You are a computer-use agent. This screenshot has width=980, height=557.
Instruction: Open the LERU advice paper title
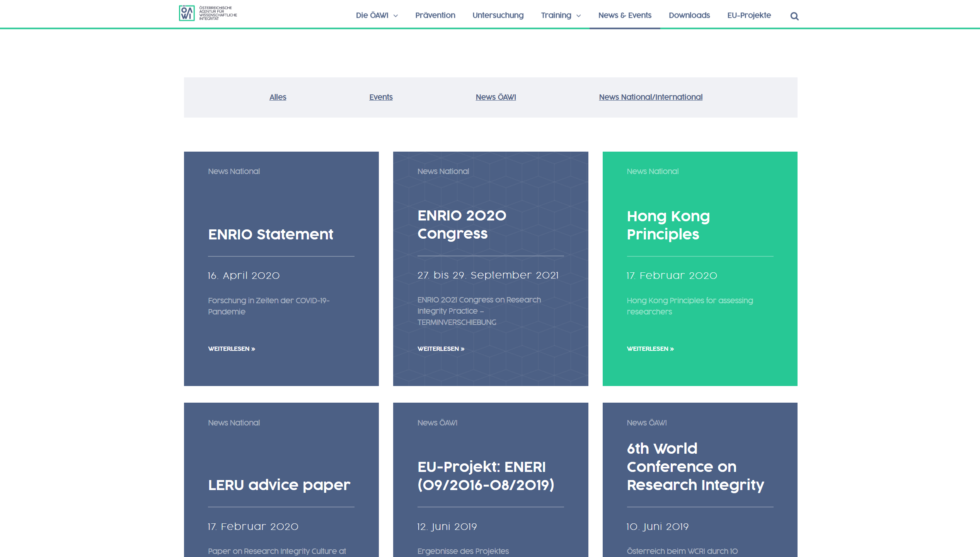click(x=279, y=485)
